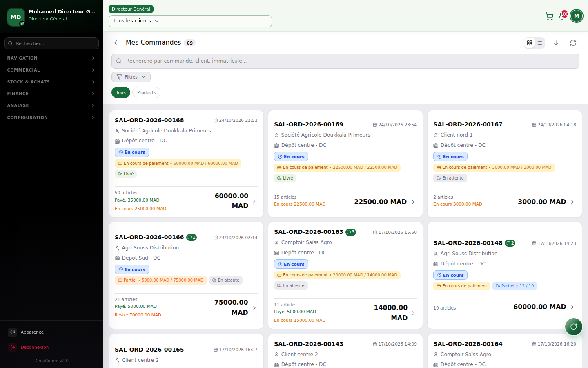Open details arrow of order SAL-ORD-2026-00168

[254, 201]
